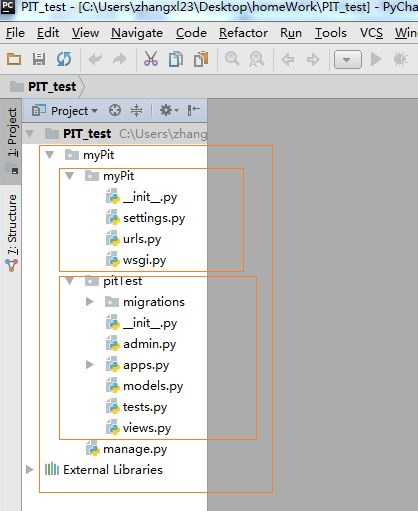
Task: Select the outer myPit folder row
Action: coord(99,155)
